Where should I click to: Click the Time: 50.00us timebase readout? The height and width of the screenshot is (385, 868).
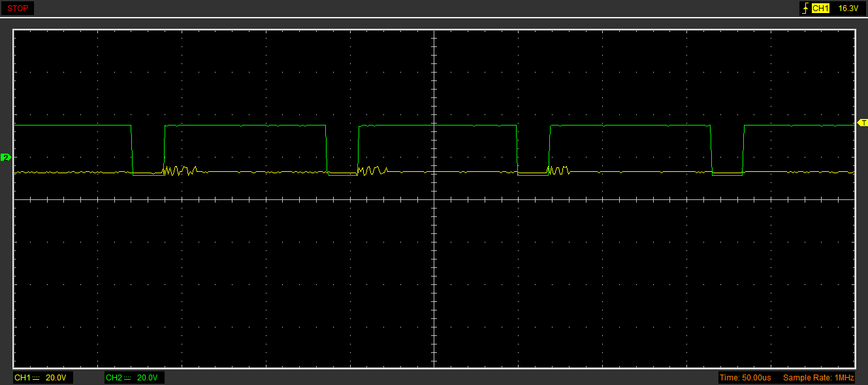coord(745,378)
